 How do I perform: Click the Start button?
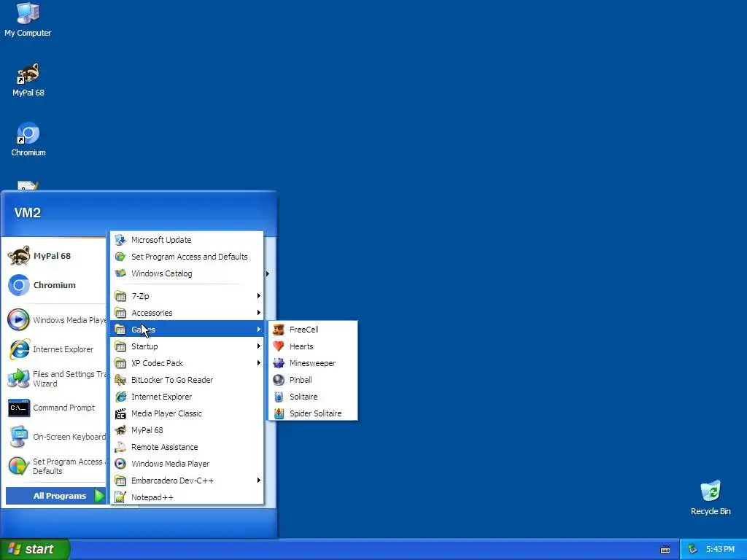tap(34, 549)
